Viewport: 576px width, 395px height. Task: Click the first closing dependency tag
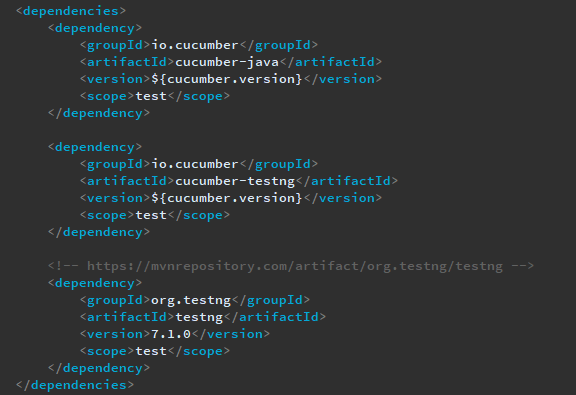point(99,113)
